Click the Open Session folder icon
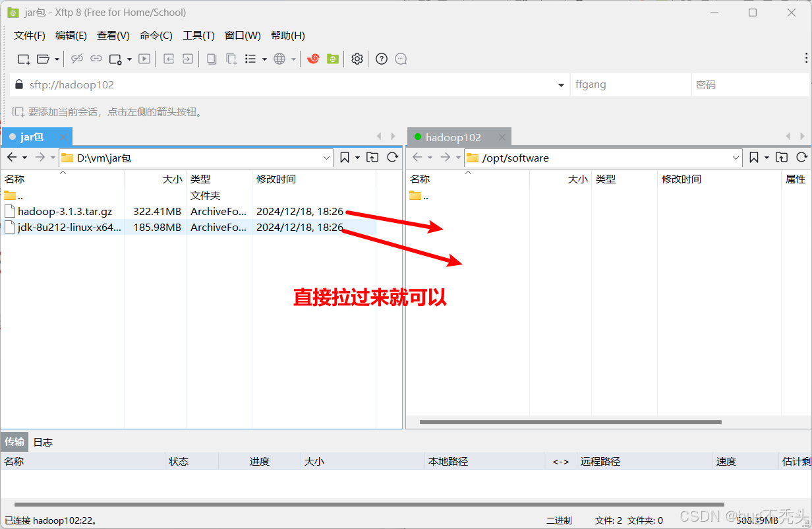This screenshot has height=529, width=812. click(x=43, y=59)
